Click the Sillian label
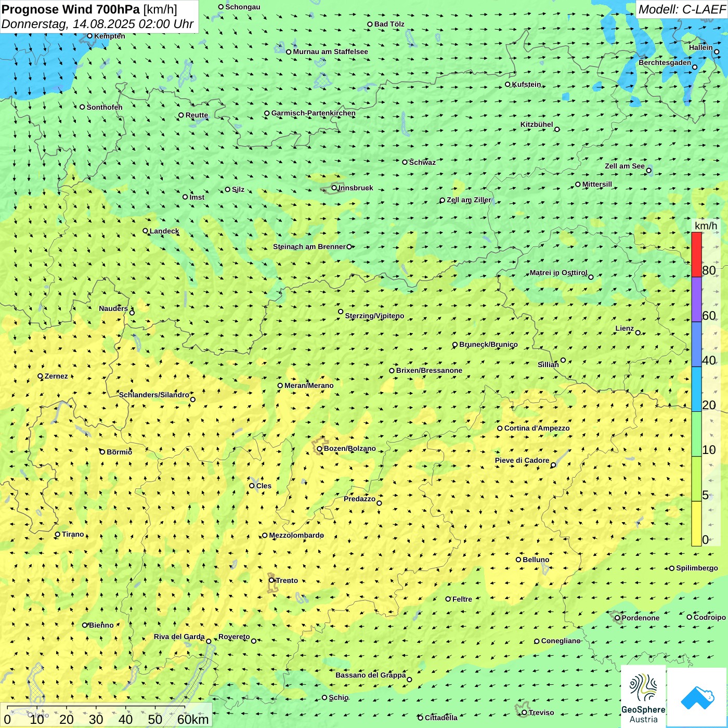 [548, 365]
